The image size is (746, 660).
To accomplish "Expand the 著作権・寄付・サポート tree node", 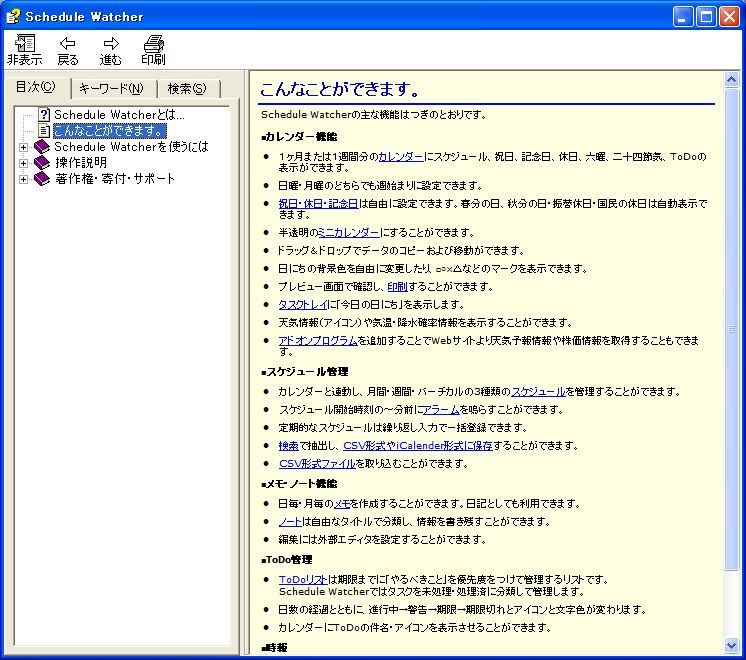I will click(23, 179).
